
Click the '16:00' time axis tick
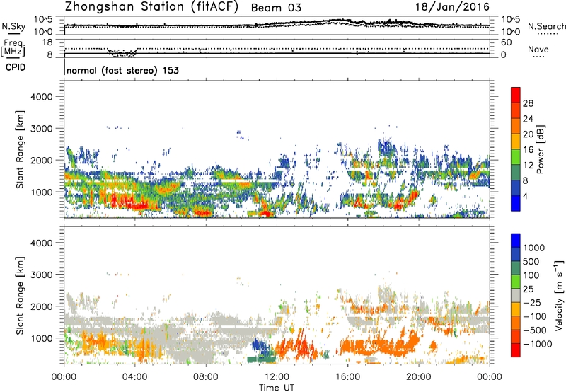point(347,377)
